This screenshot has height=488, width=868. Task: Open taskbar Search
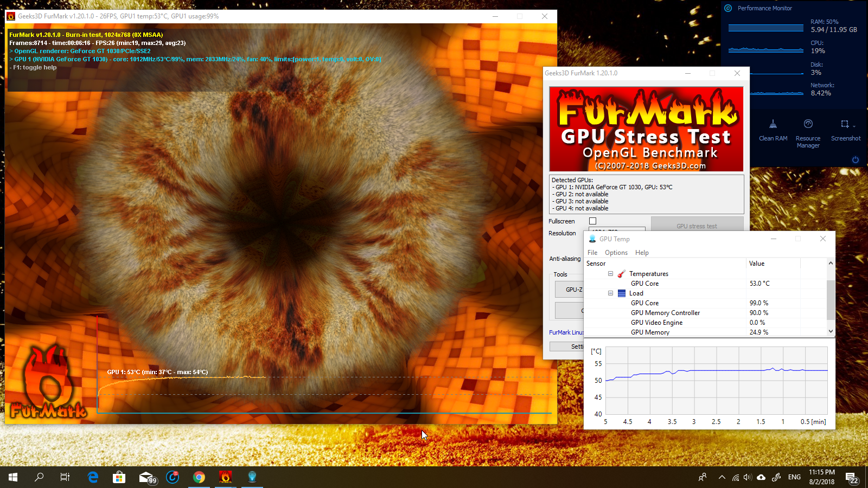pos(39,477)
